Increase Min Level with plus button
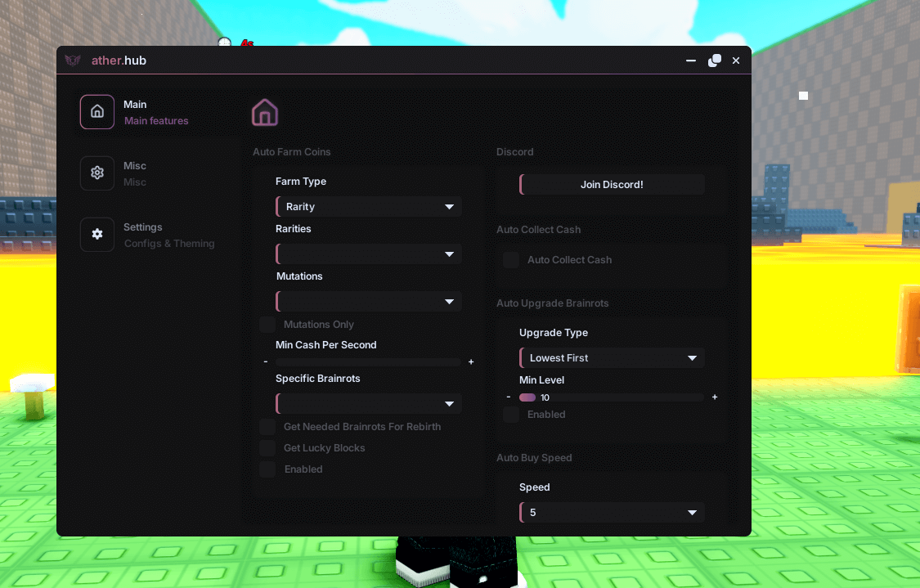The image size is (920, 588). (x=715, y=397)
